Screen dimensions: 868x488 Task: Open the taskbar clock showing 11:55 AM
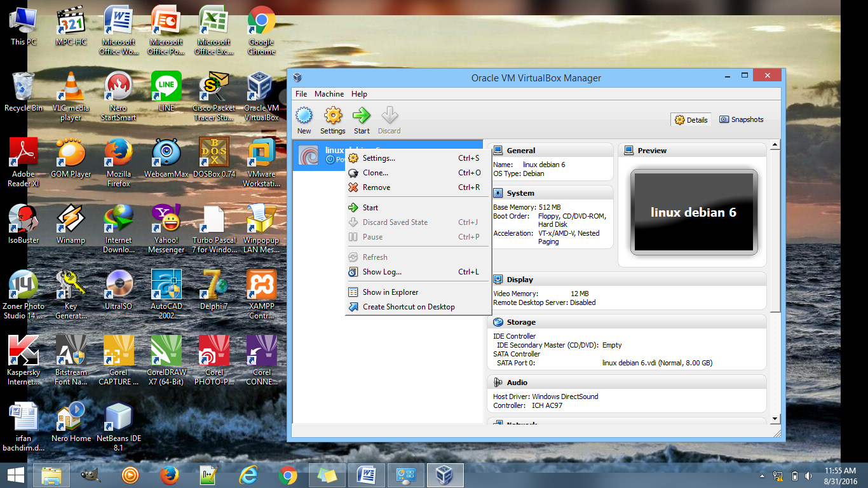(839, 476)
